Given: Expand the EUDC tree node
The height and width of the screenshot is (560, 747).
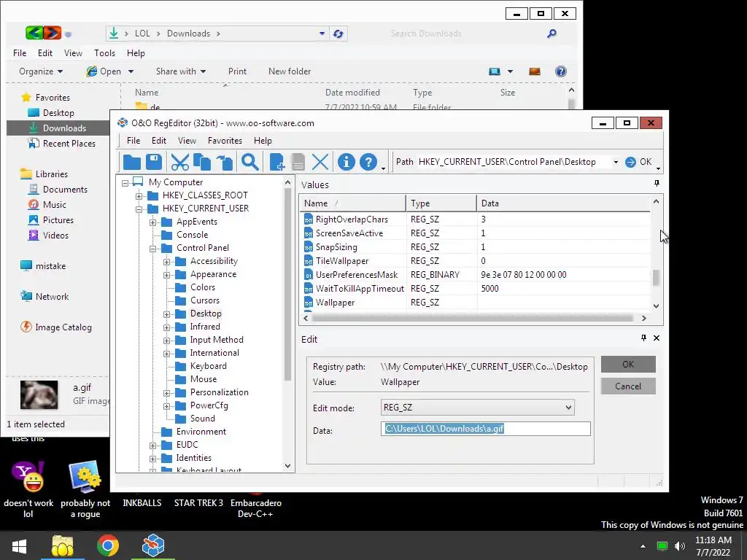Looking at the screenshot, I should 152,446.
